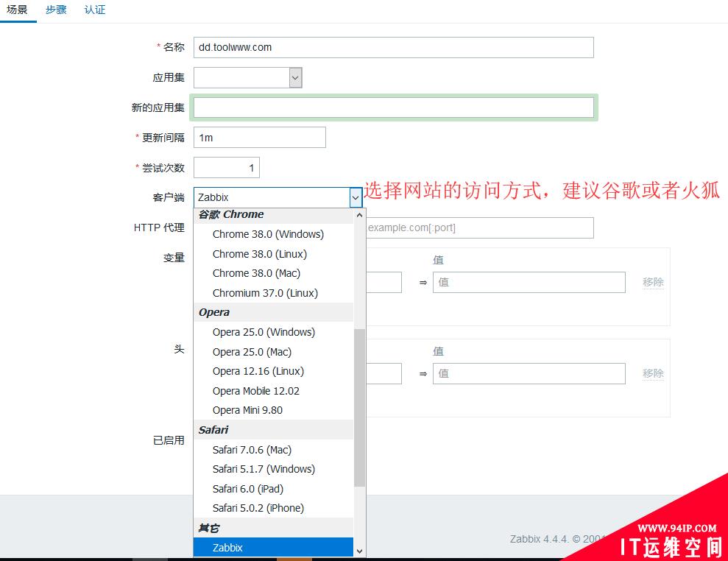Click the 更新间隔 field showing 1m
This screenshot has height=561, width=728.
260,138
